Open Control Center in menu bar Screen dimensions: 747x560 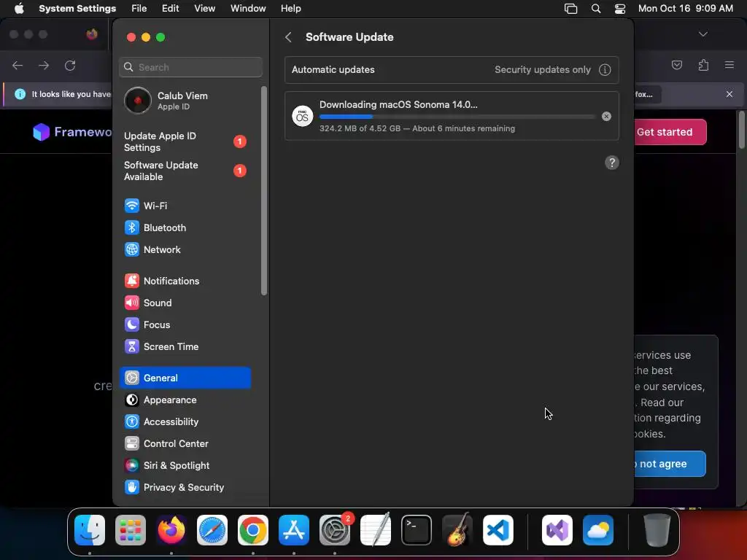tap(620, 9)
